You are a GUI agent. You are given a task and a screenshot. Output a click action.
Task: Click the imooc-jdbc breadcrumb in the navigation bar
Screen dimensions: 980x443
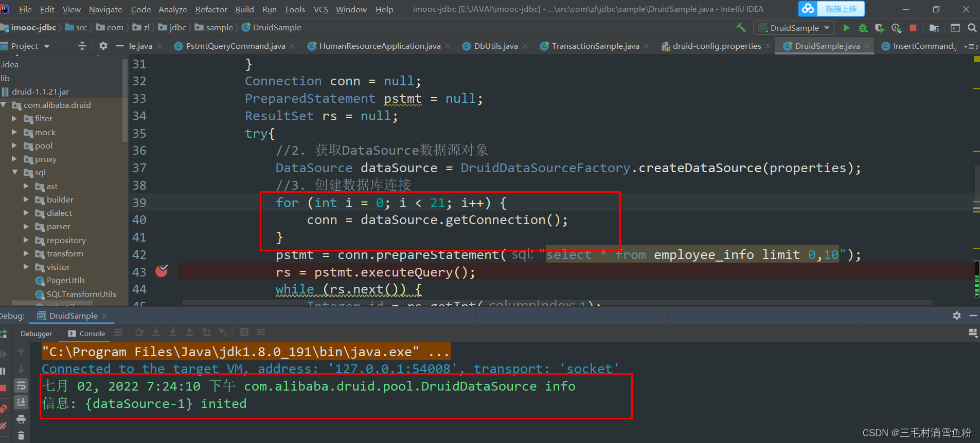[29, 27]
